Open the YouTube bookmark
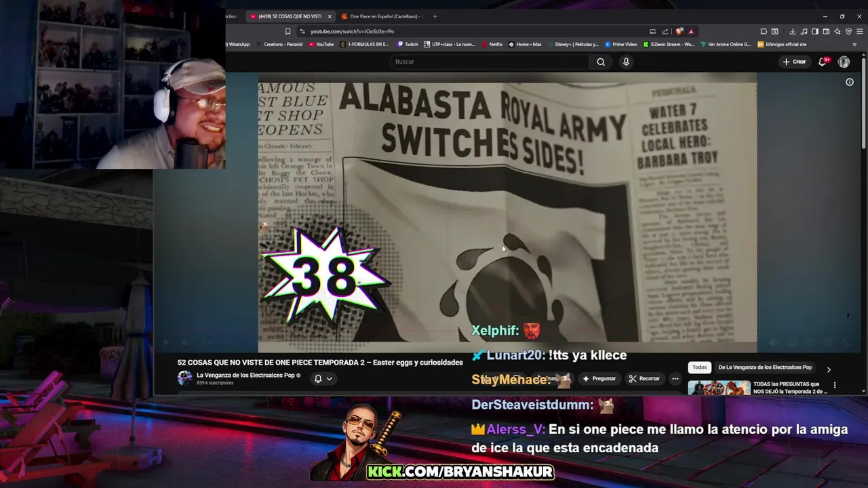Viewport: 868px width, 488px height. tap(321, 44)
